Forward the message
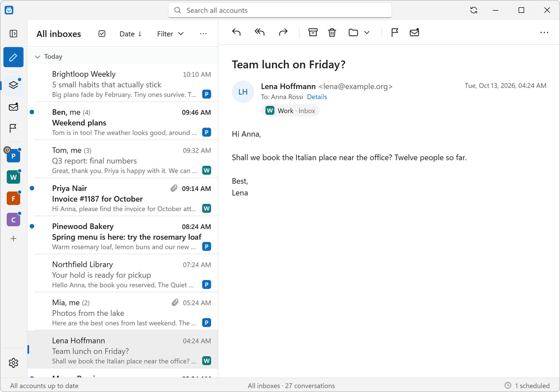The width and height of the screenshot is (560, 392). 283,32
